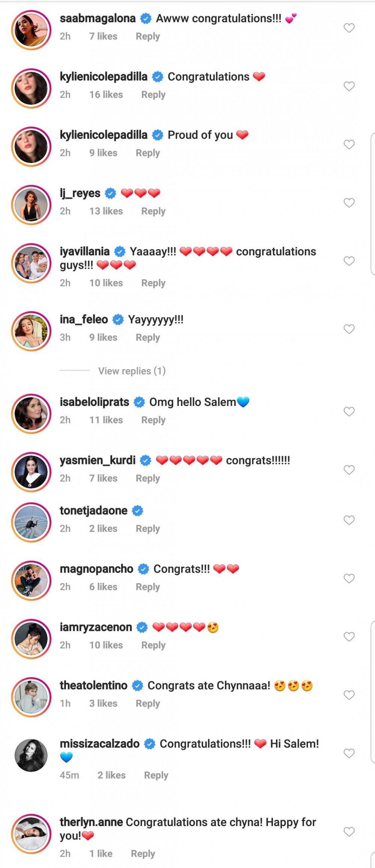Toggle like on magnopancho's "Congrats!!!" comment

349,578
